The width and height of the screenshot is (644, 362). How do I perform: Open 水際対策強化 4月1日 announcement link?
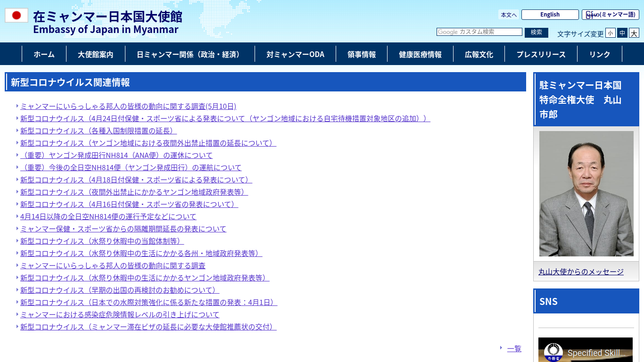coord(149,303)
